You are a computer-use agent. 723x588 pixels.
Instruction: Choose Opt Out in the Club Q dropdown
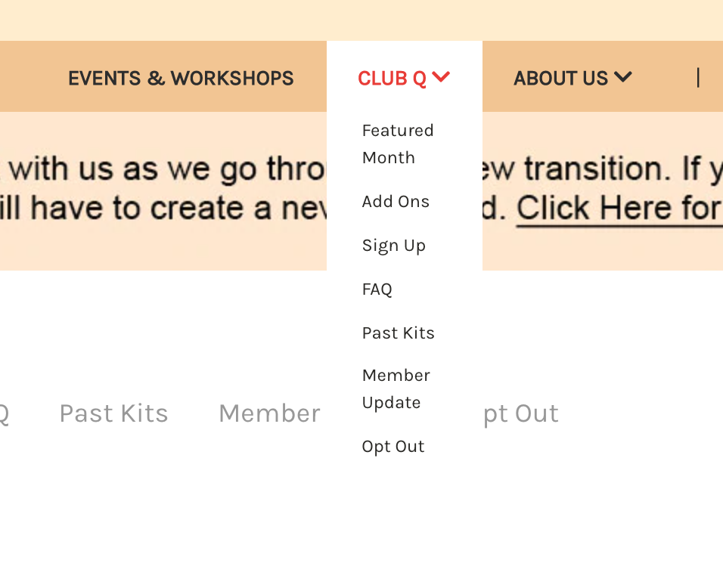pyautogui.click(x=393, y=447)
